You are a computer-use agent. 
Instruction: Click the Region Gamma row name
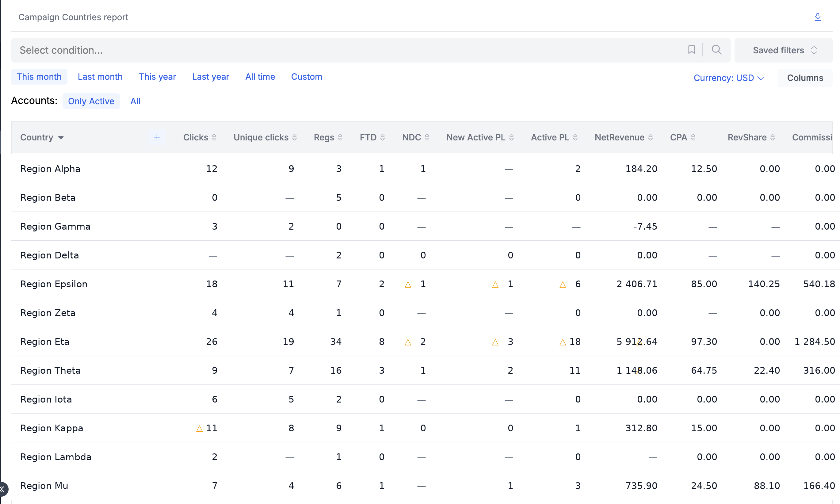(x=55, y=226)
